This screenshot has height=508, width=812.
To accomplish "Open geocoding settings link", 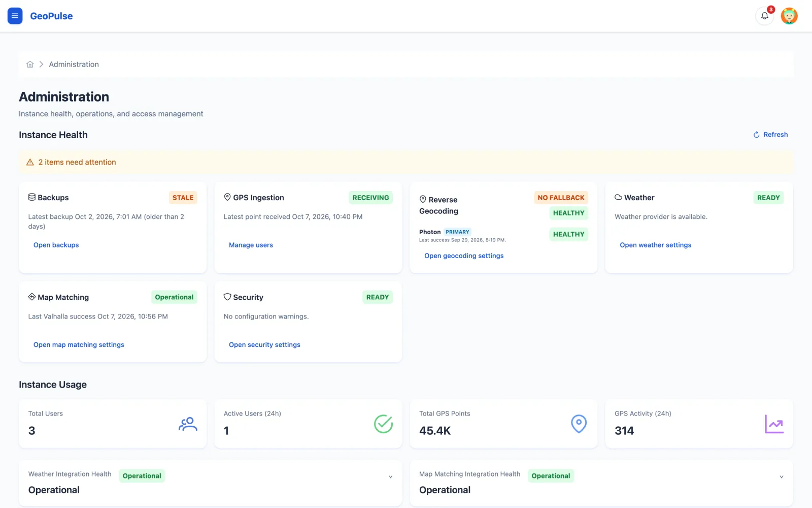I will (x=464, y=256).
